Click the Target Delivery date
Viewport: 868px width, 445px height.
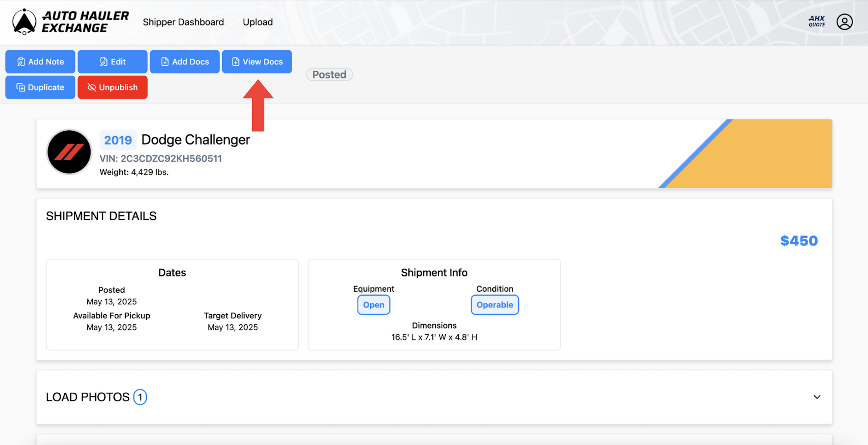(232, 327)
